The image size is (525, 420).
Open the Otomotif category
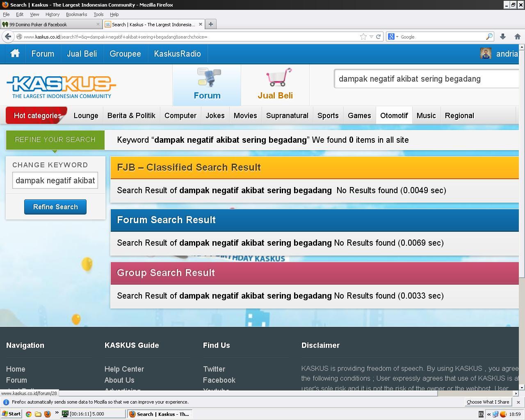(x=394, y=116)
